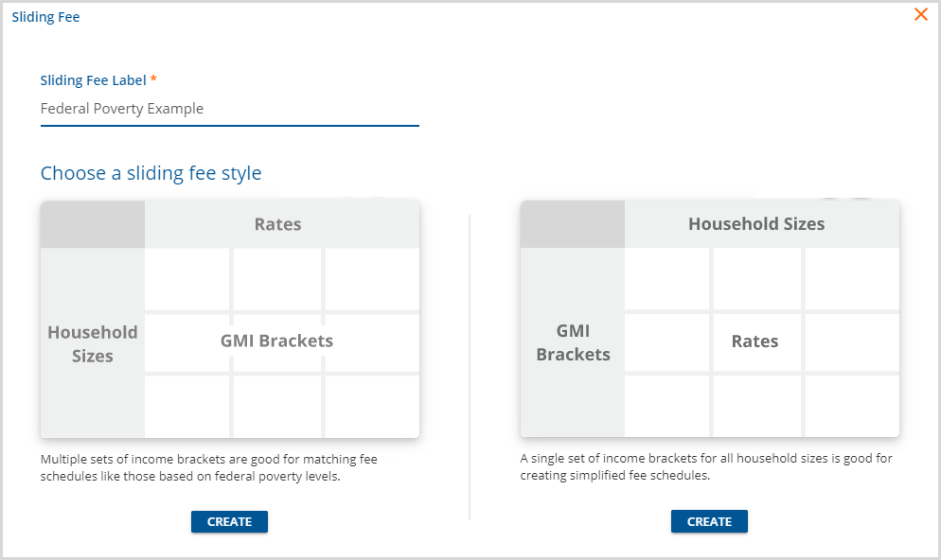
Task: Click the Sliding Fee Label caption
Action: click(93, 80)
